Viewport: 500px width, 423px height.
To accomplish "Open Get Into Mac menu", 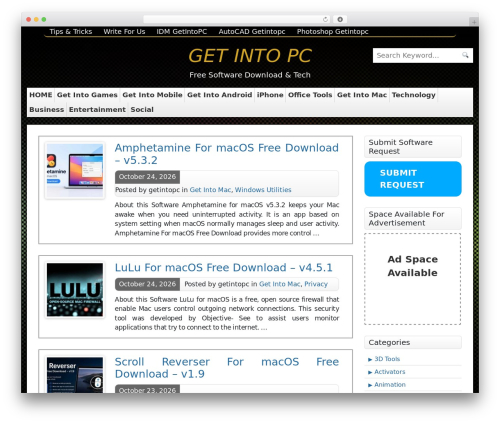I will point(362,95).
